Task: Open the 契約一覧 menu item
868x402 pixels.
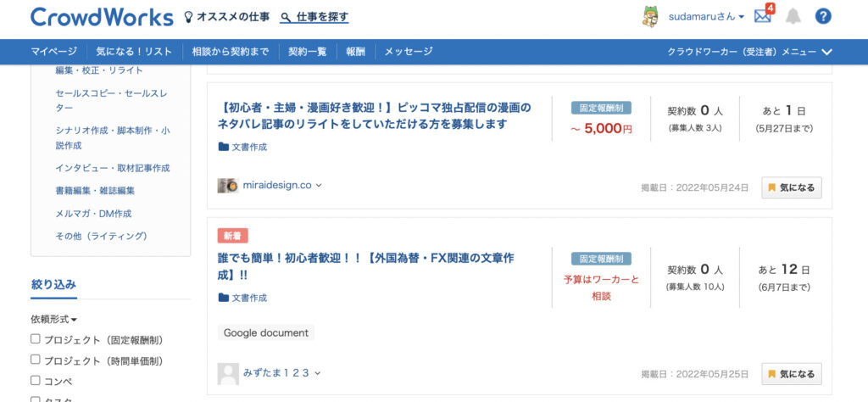Action: (x=307, y=52)
